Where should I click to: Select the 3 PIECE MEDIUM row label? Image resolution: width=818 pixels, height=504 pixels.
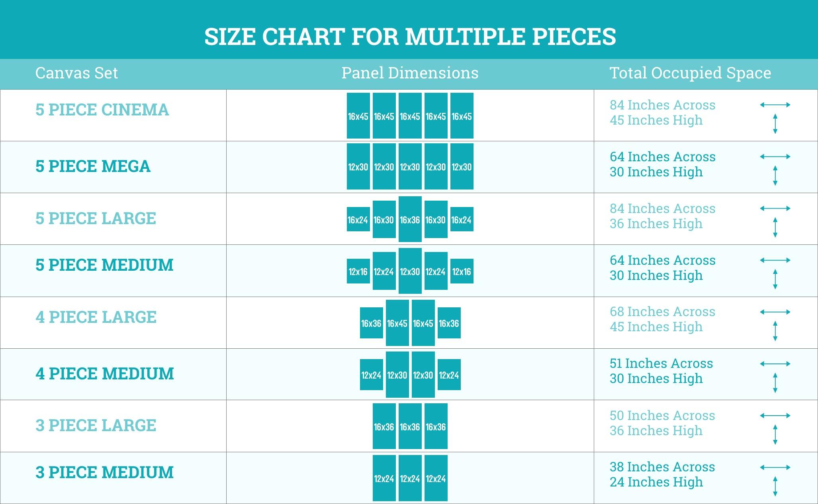[x=104, y=473]
